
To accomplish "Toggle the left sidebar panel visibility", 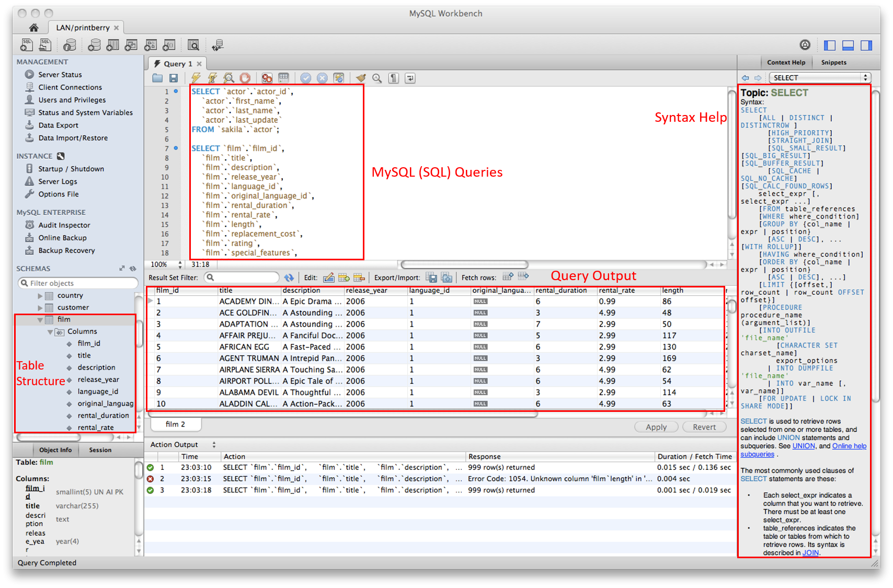I will click(x=830, y=45).
